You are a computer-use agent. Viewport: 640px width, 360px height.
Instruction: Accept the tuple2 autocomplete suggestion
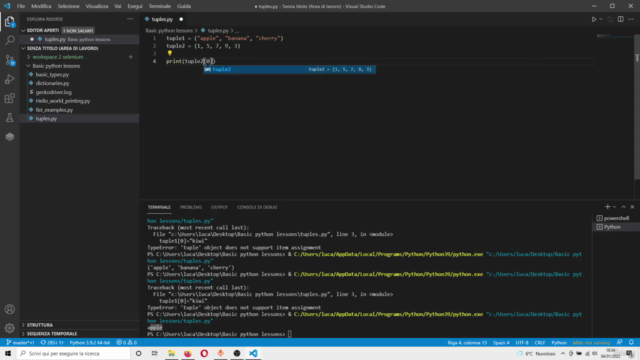click(x=290, y=69)
